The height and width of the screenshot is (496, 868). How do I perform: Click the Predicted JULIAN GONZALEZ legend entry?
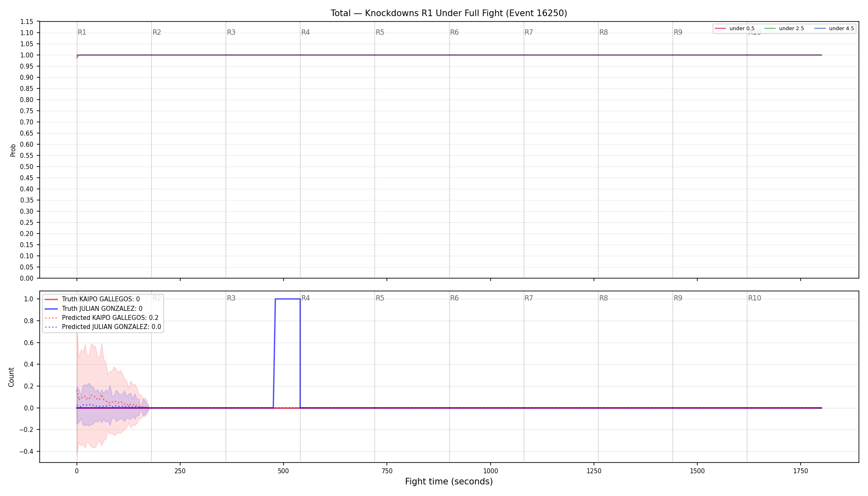pos(103,327)
